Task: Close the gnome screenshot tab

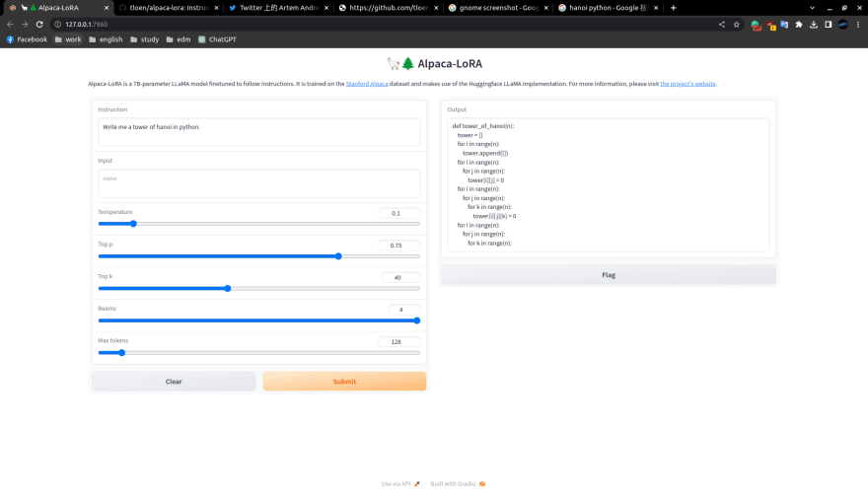Action: (545, 8)
